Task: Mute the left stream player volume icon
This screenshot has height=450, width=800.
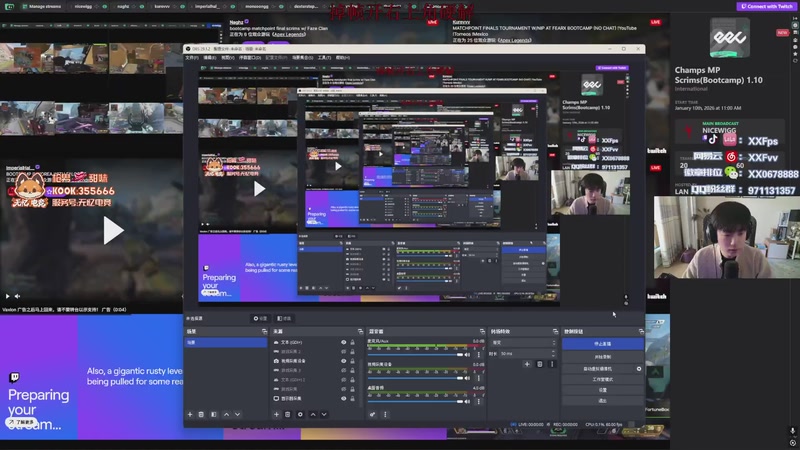Action: coord(17,296)
